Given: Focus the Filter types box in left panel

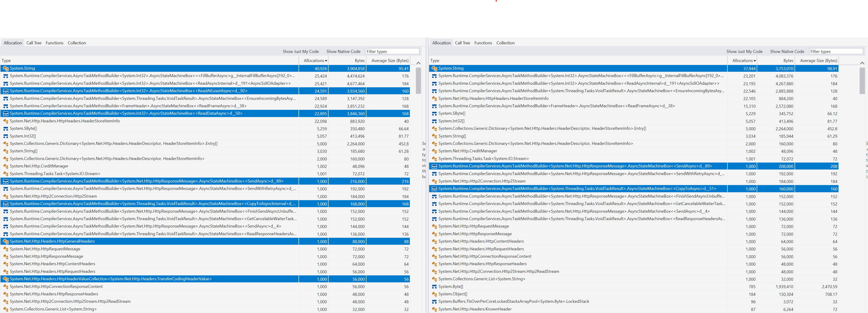Looking at the screenshot, I should click(392, 52).
